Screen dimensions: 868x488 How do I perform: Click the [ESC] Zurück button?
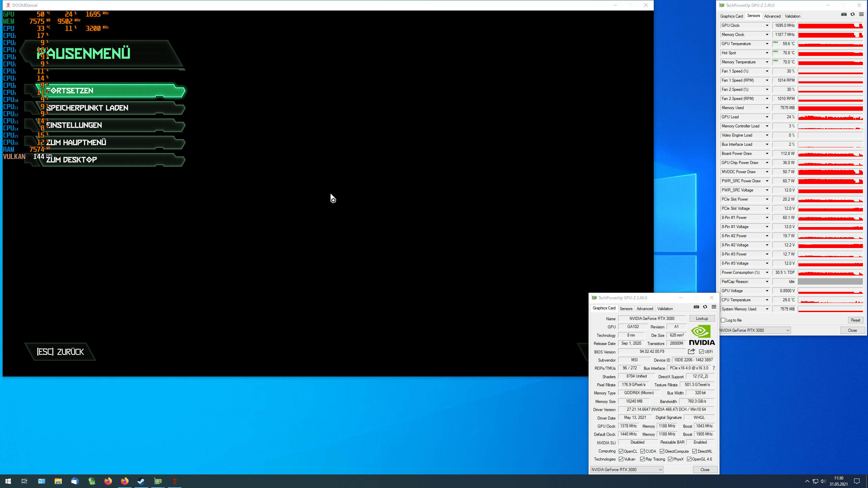60,352
